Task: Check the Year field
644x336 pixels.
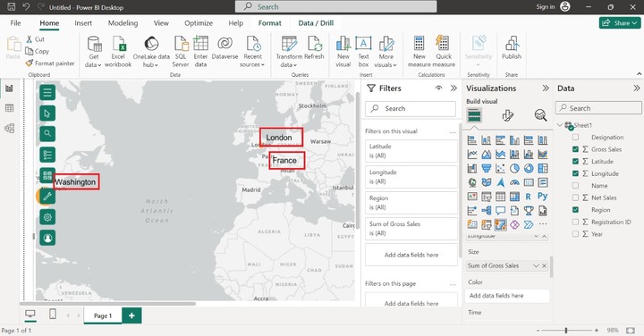Action: 575,234
